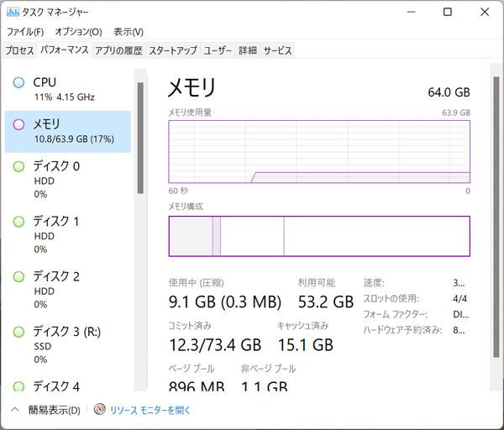This screenshot has height=430, width=504.
Task: Select the ディスク 1 HDD entry icon
Action: pos(18,222)
